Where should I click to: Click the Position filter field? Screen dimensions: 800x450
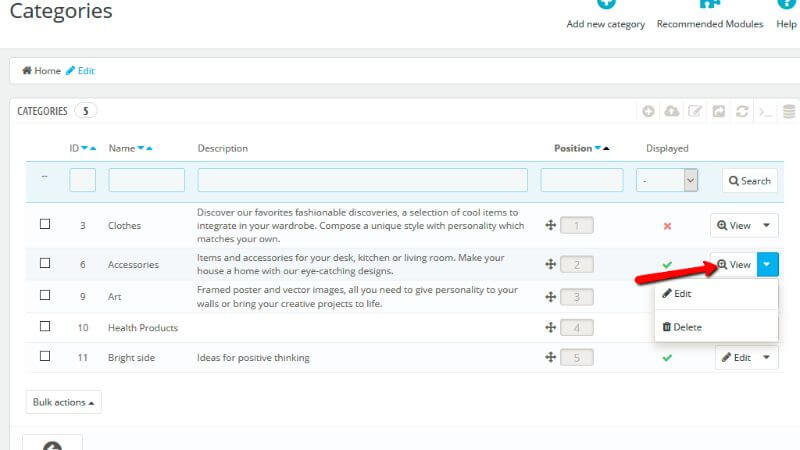[x=582, y=180]
